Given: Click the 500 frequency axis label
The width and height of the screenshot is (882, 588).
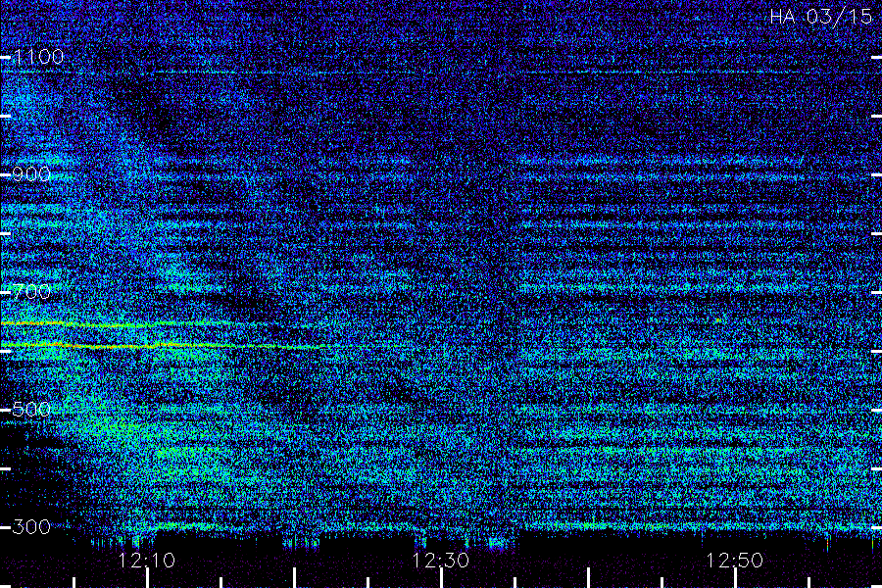Looking at the screenshot, I should click(x=31, y=410).
